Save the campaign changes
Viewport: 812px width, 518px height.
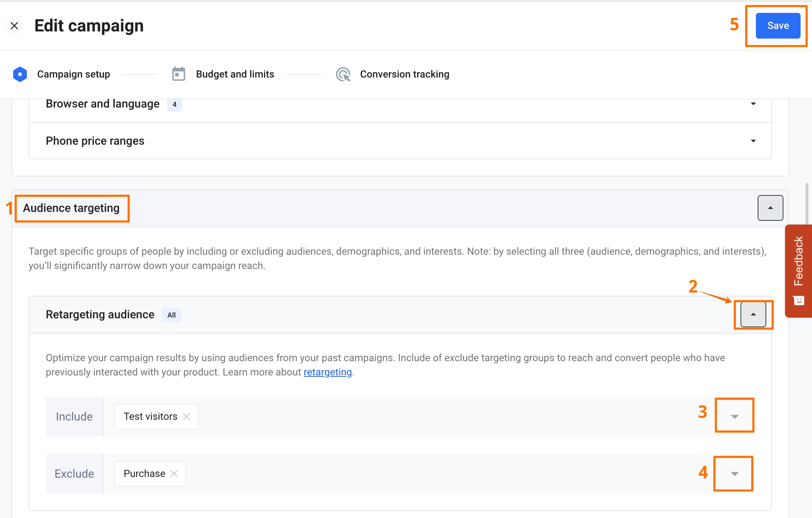click(x=778, y=26)
